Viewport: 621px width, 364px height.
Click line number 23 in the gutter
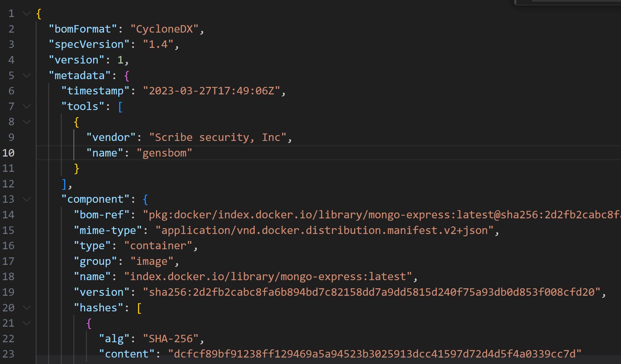[8, 354]
